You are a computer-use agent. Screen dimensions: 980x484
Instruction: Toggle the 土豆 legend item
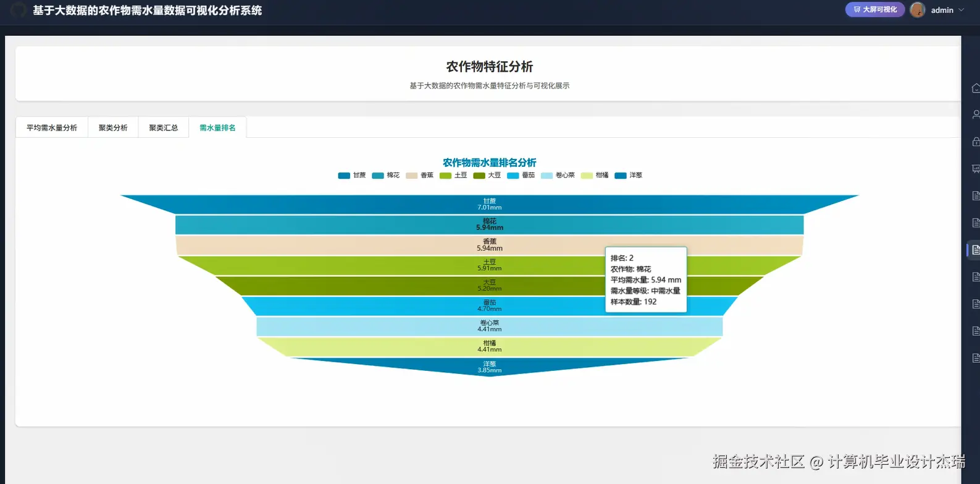click(453, 176)
